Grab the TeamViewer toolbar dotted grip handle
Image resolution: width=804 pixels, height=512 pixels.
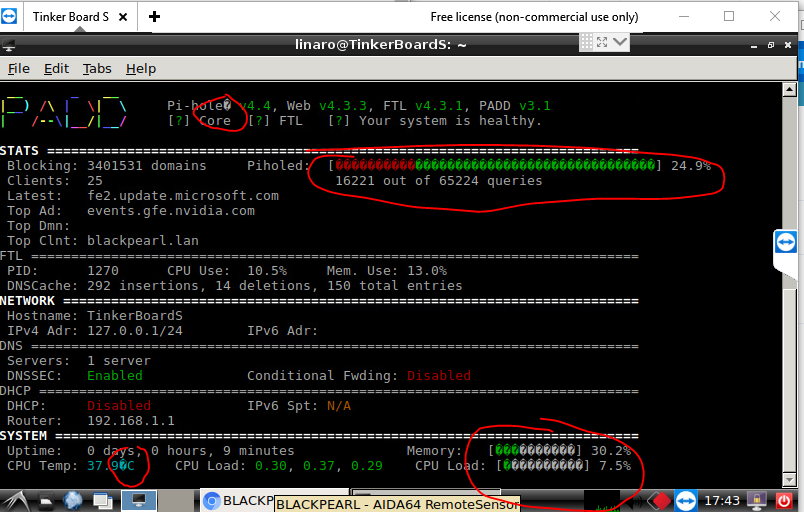pos(587,42)
